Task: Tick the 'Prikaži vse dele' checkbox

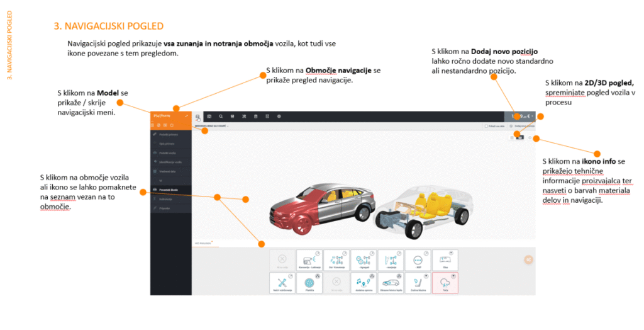Action: 487,127
